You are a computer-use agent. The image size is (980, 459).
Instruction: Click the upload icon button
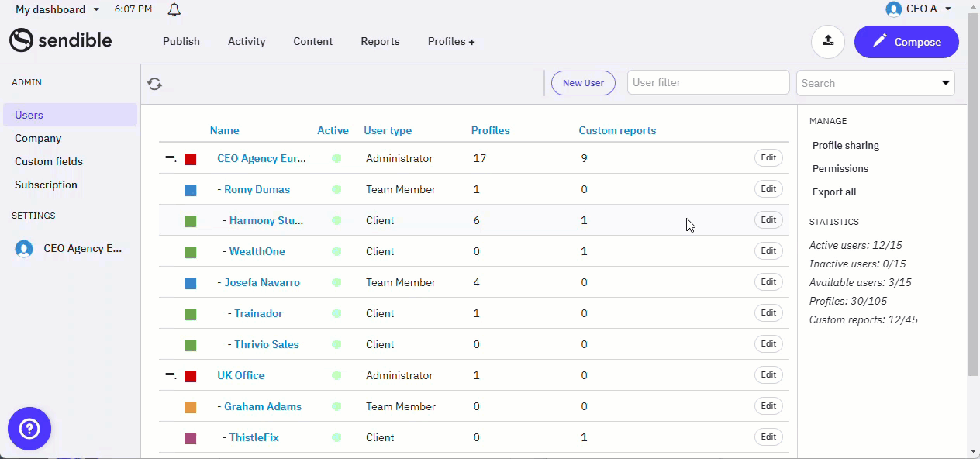pyautogui.click(x=827, y=42)
